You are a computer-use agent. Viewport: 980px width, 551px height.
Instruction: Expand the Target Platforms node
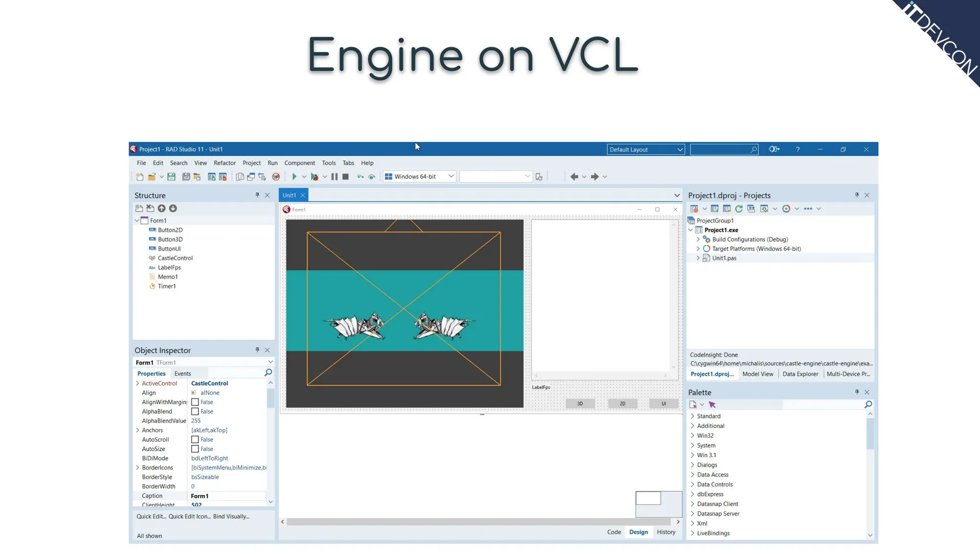[x=698, y=249]
